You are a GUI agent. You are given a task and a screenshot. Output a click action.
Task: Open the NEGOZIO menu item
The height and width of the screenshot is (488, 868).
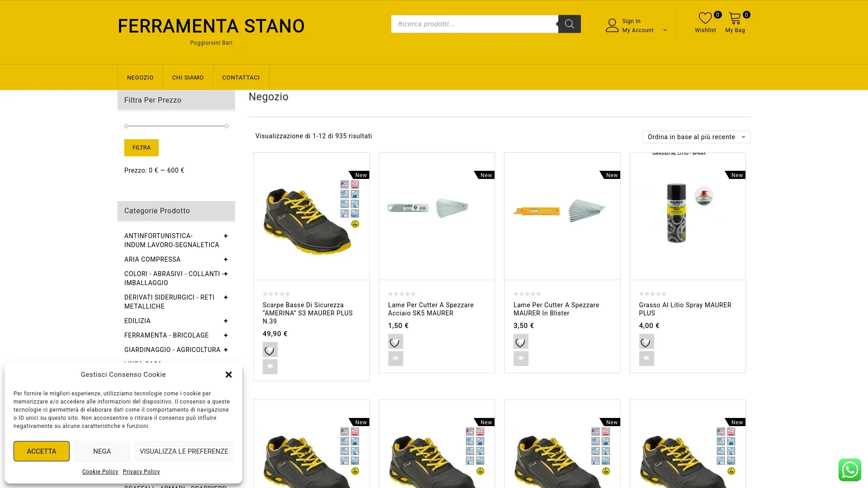click(x=140, y=77)
